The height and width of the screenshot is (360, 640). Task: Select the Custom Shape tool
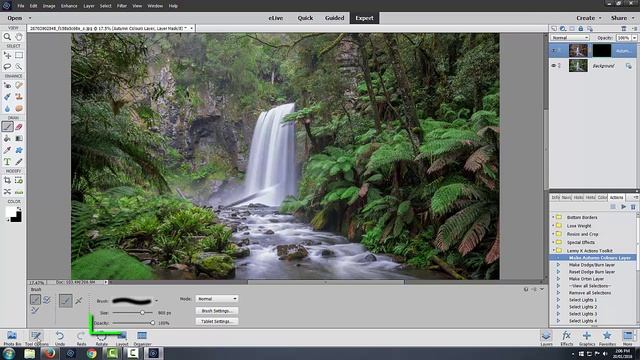tap(19, 150)
